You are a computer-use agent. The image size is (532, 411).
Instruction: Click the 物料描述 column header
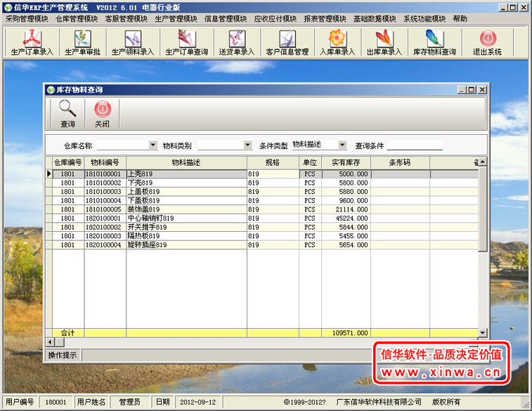click(186, 163)
